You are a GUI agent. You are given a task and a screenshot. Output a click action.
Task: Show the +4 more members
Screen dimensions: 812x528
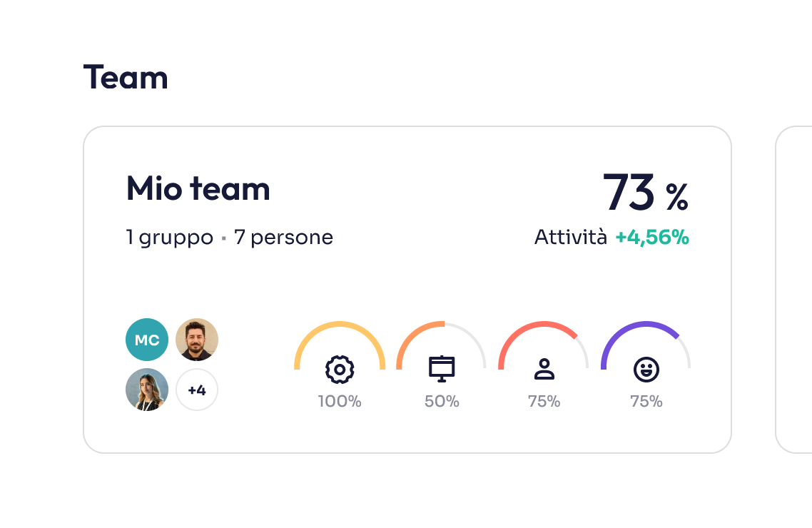pyautogui.click(x=197, y=390)
